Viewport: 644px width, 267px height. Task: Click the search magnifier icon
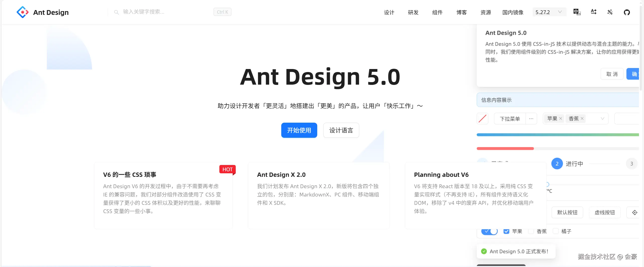(116, 12)
